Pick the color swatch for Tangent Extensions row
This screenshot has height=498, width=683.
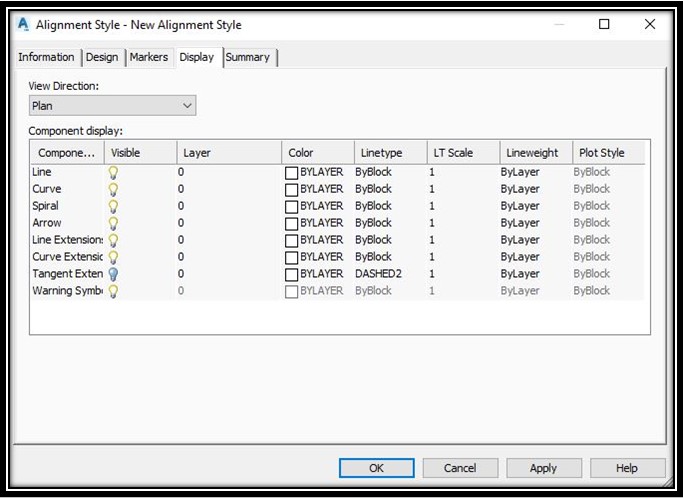(x=291, y=275)
